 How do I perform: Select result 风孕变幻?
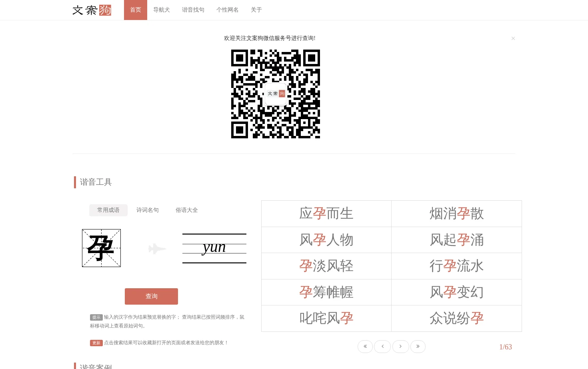(x=457, y=292)
